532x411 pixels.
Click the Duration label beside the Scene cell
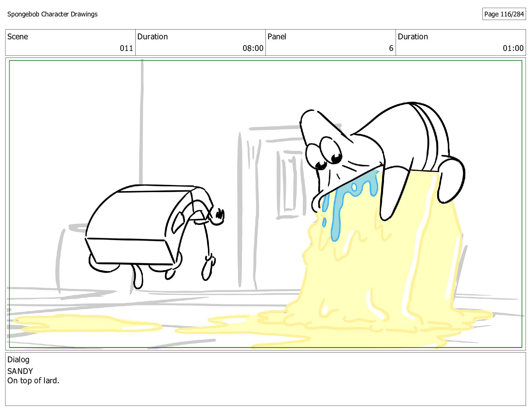point(153,37)
